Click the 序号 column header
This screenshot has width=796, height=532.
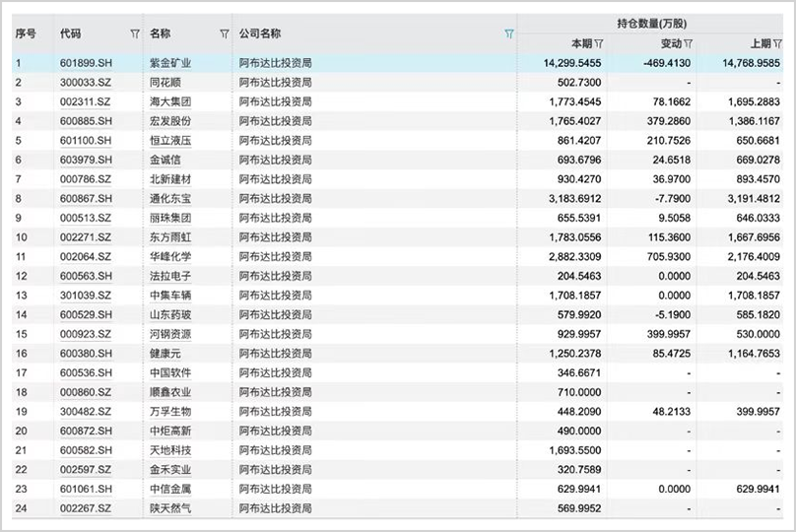pyautogui.click(x=27, y=33)
